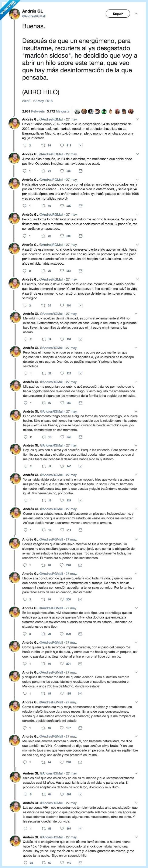The width and height of the screenshot is (148, 868).
Task: Click the Seguir follow button
Action: tap(118, 14)
